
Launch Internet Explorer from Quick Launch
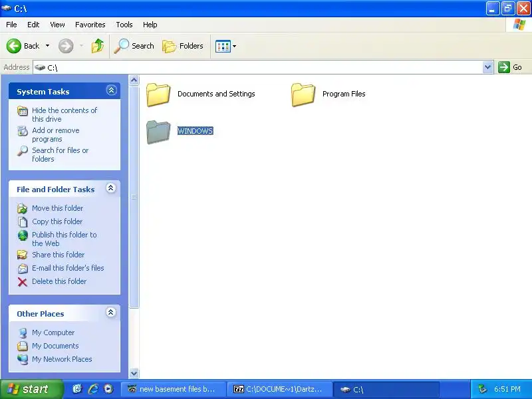[x=93, y=389]
